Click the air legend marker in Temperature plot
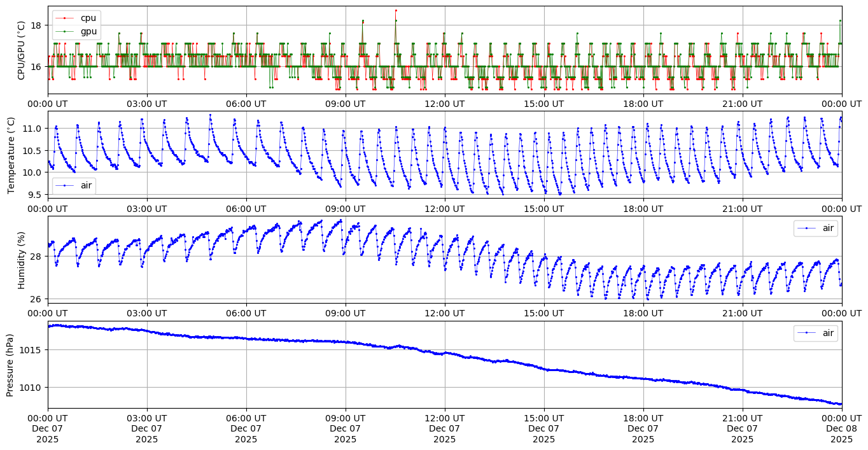Image resolution: width=868 pixels, height=450 pixels. 66,185
